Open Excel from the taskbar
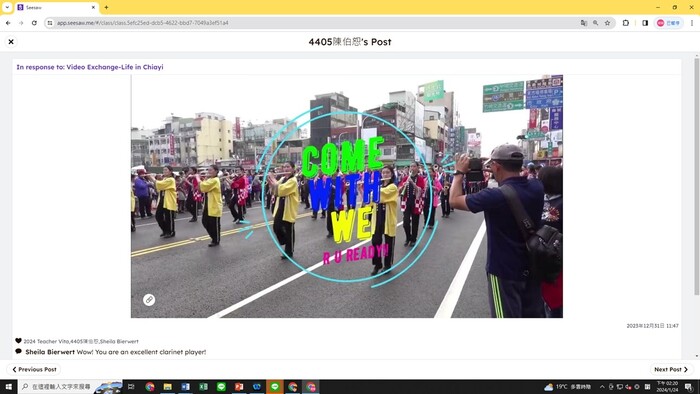The height and width of the screenshot is (394, 700). 203,387
